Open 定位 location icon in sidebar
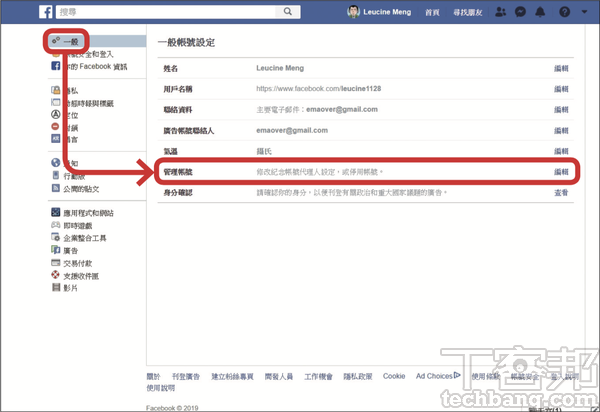Screen dimensions: 600x412 point(56,114)
